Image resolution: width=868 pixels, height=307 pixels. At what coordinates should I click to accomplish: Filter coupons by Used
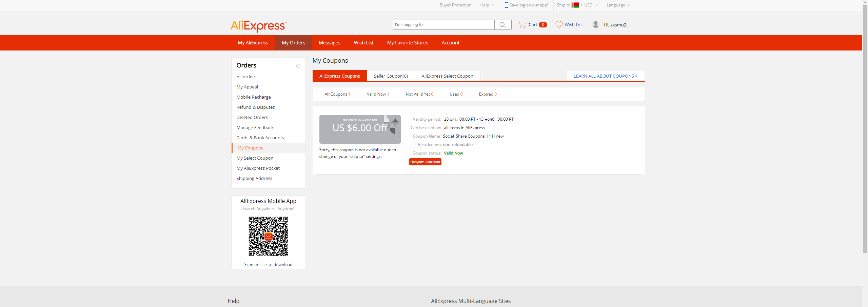[x=456, y=94]
